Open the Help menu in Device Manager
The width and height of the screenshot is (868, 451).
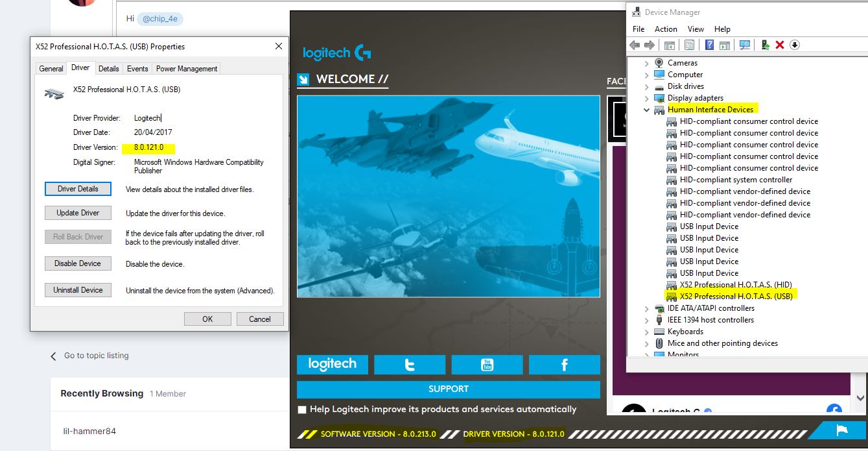click(722, 29)
